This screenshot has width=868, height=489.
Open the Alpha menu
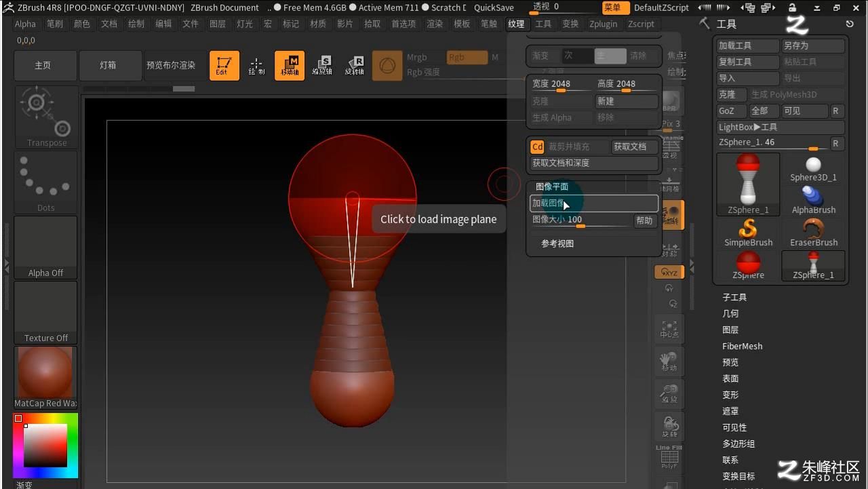tap(25, 24)
